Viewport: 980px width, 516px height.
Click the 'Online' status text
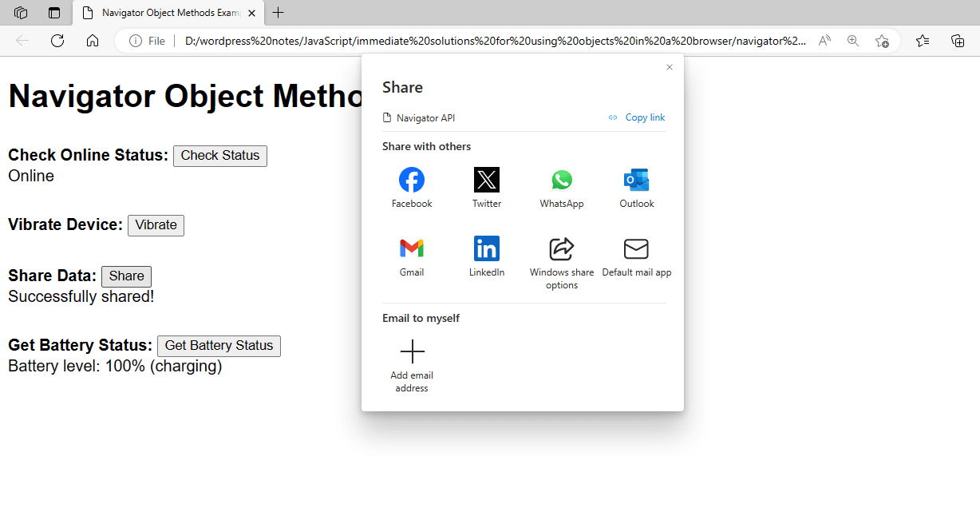[x=31, y=176]
